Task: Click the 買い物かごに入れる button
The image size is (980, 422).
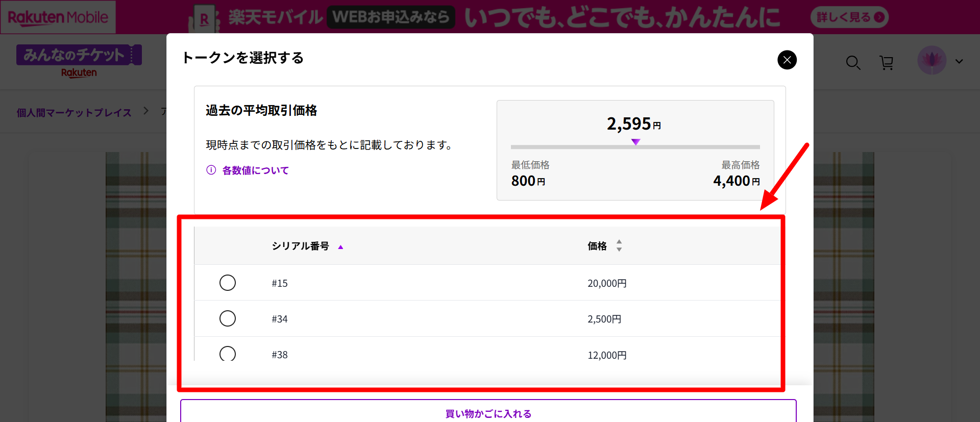Action: click(x=488, y=413)
